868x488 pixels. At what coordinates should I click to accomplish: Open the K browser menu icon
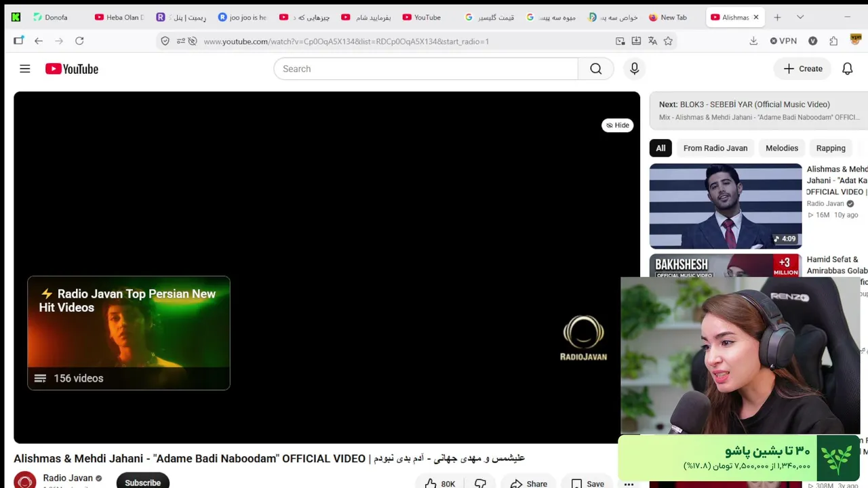(x=16, y=18)
